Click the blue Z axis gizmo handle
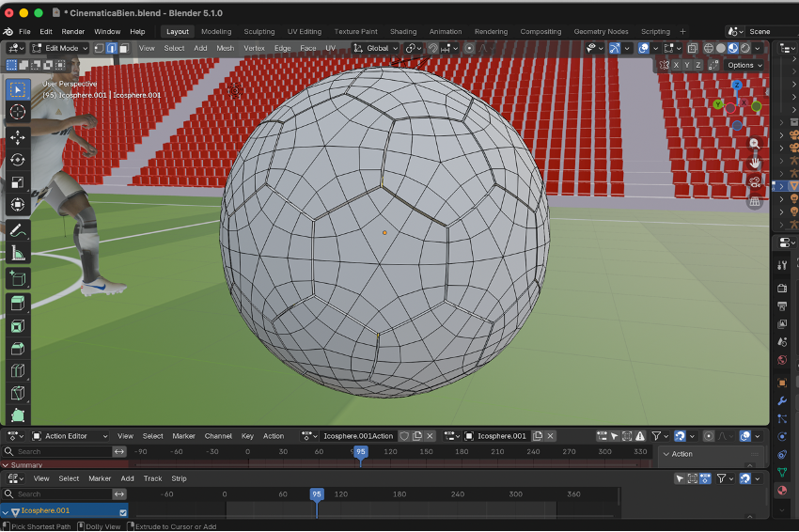799x532 pixels. point(737,86)
